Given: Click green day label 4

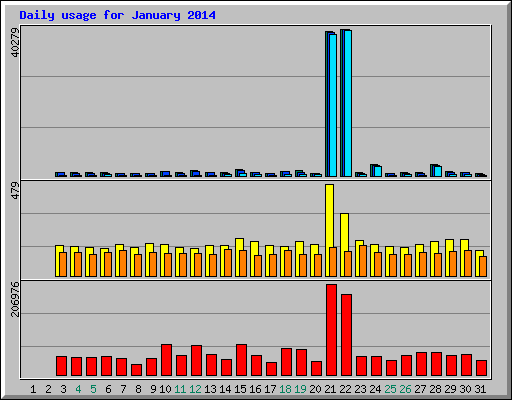Looking at the screenshot, I should pos(78,389).
